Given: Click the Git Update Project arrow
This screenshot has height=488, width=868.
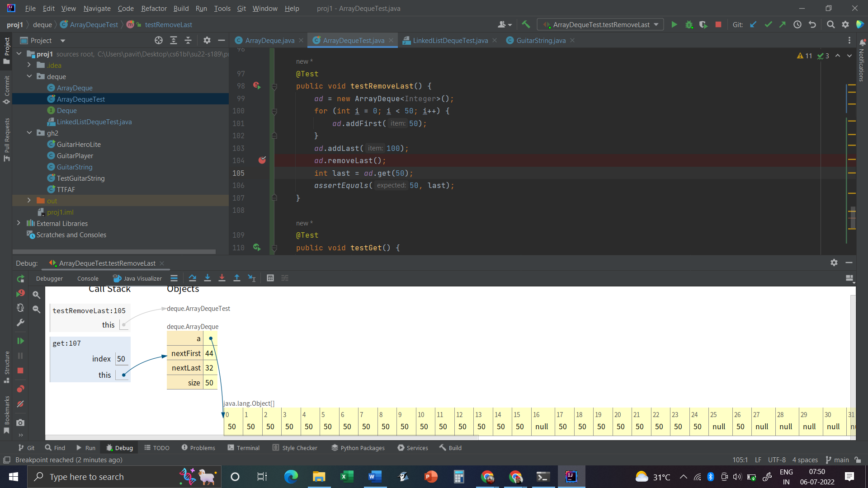Looking at the screenshot, I should coord(753,24).
